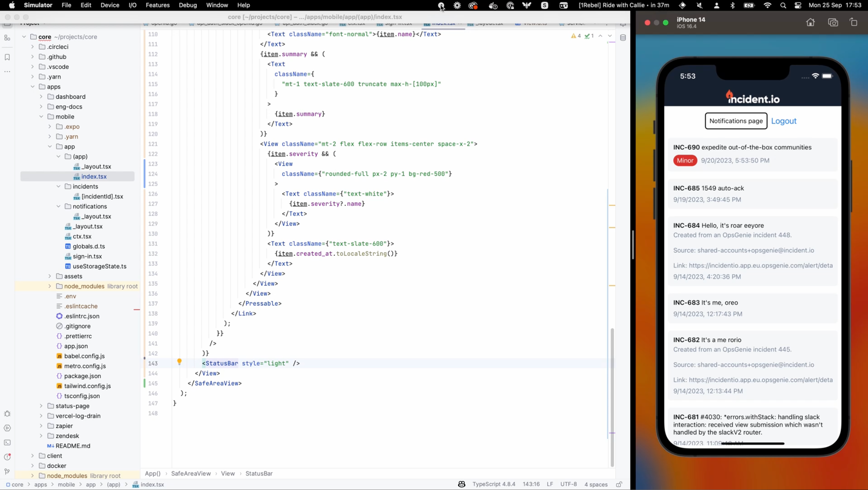Open the Debug menu in menu bar
The image size is (868, 490).
(x=187, y=5)
